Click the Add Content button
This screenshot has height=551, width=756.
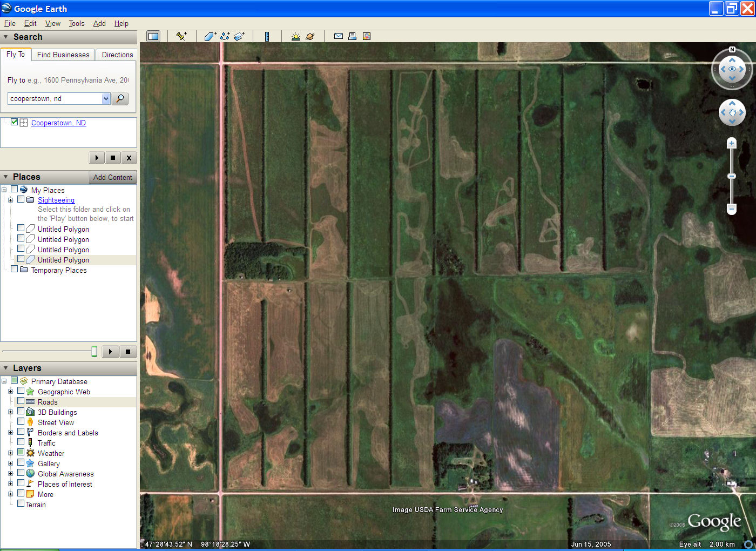112,177
